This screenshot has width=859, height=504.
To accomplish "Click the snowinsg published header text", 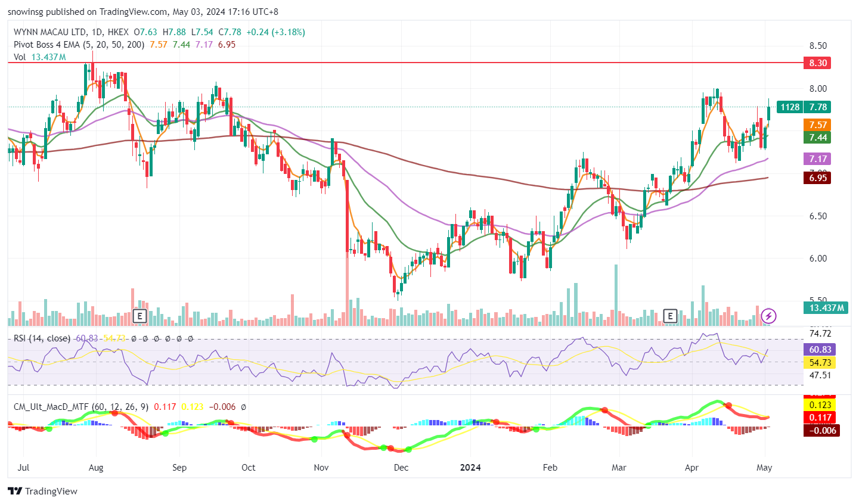I will click(x=143, y=11).
